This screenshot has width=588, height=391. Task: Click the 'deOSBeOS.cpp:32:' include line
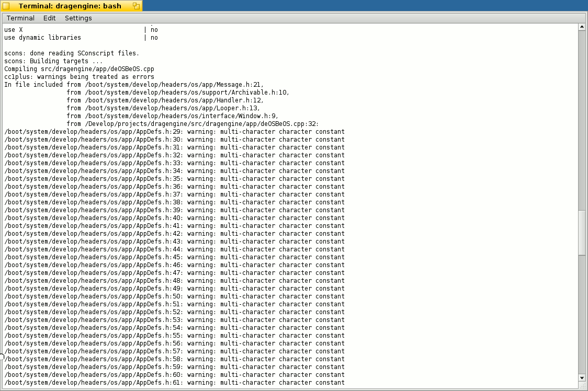[193, 124]
